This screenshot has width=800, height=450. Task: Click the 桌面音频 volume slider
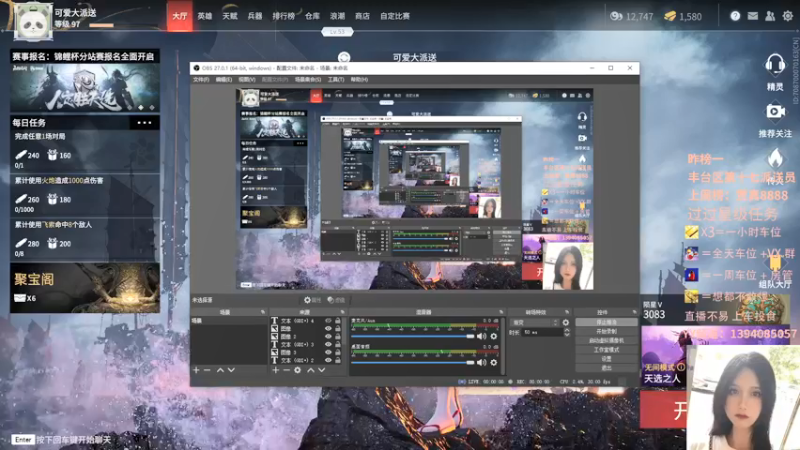[x=412, y=362]
